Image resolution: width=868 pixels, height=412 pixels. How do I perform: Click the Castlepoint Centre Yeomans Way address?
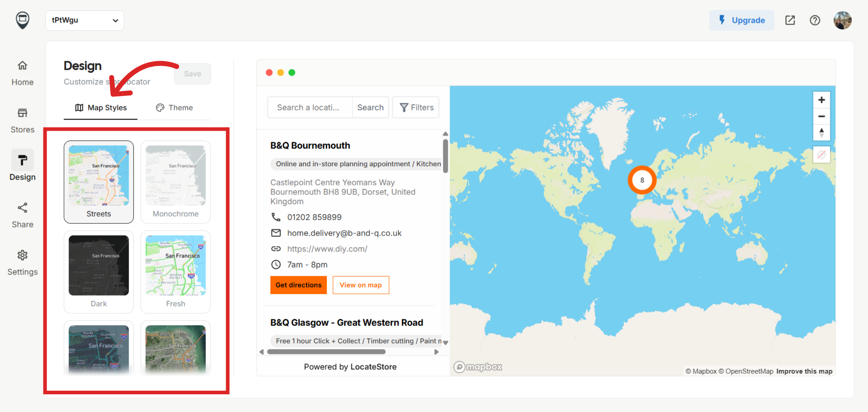(x=343, y=192)
